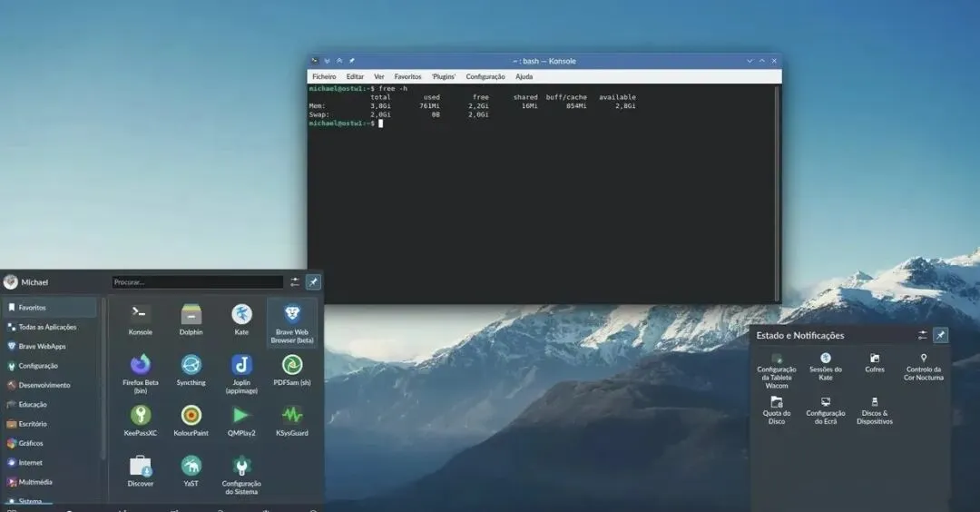
Task: Open Quota do Disco tray item
Action: (776, 410)
